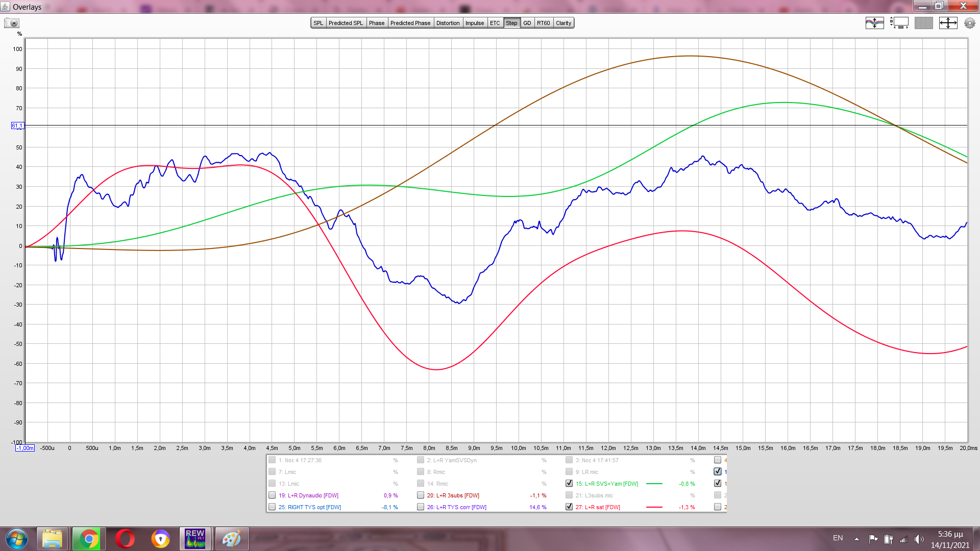980x551 pixels.
Task: Select the RT60 tab
Action: tap(543, 23)
